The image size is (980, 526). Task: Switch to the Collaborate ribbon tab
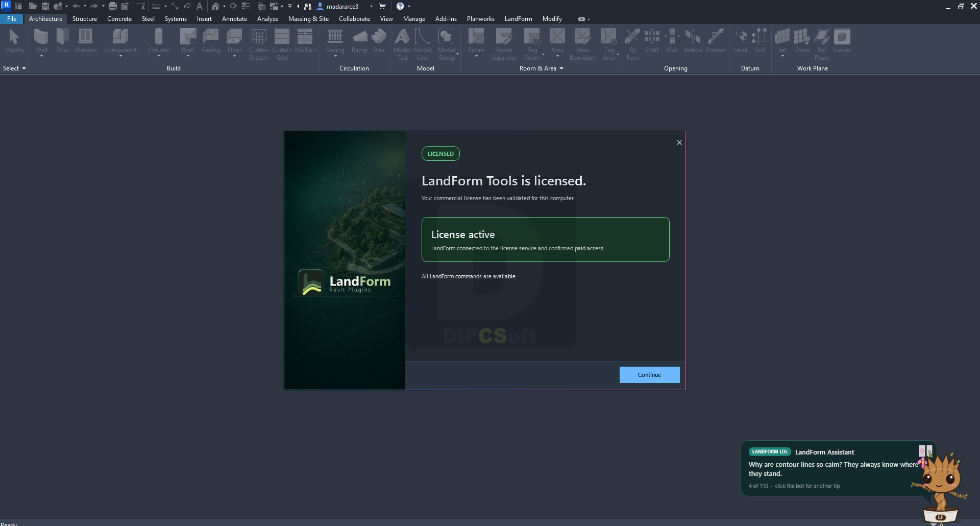pyautogui.click(x=354, y=19)
